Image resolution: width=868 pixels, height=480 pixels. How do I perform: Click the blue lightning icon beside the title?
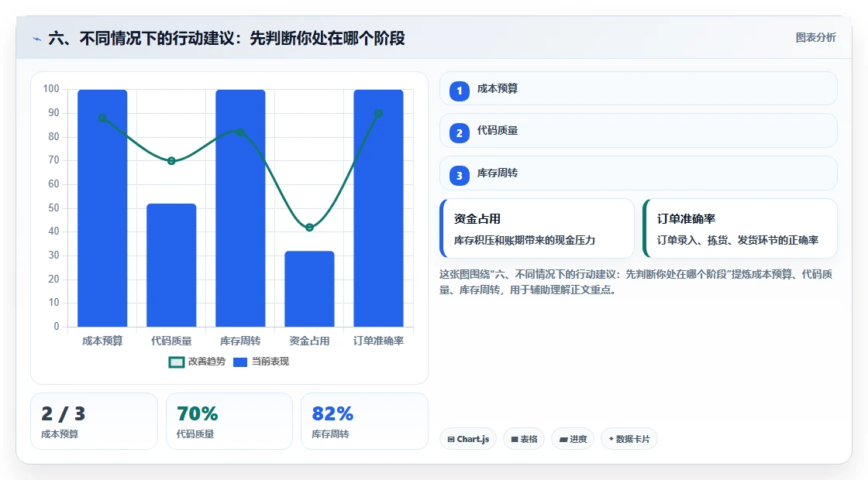[x=37, y=39]
